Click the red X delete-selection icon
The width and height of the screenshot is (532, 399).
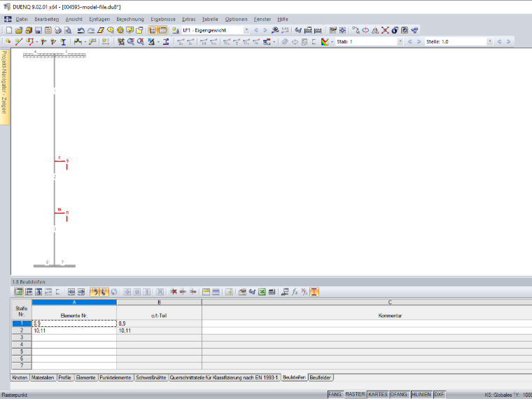pyautogui.click(x=385, y=30)
